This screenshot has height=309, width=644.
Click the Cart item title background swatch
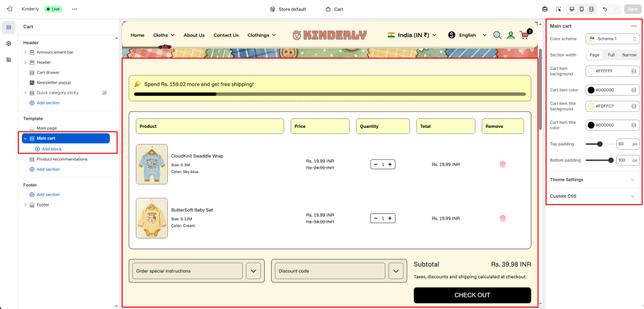click(591, 106)
